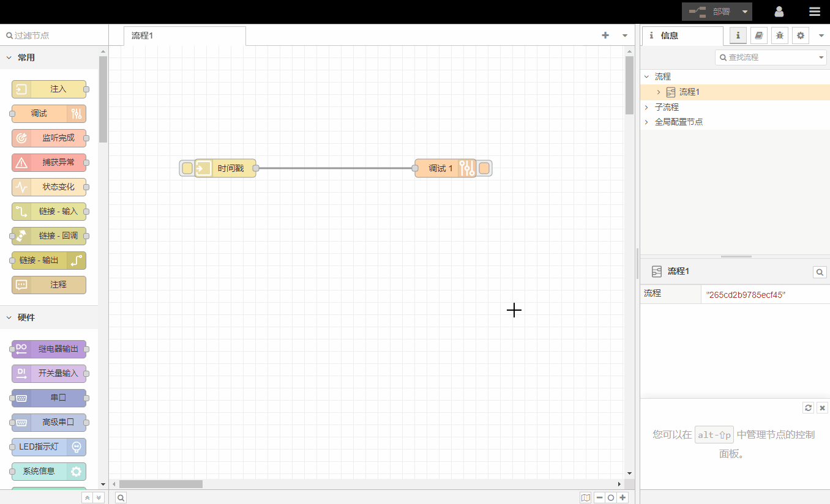Reset canvas zoom level

pos(611,498)
